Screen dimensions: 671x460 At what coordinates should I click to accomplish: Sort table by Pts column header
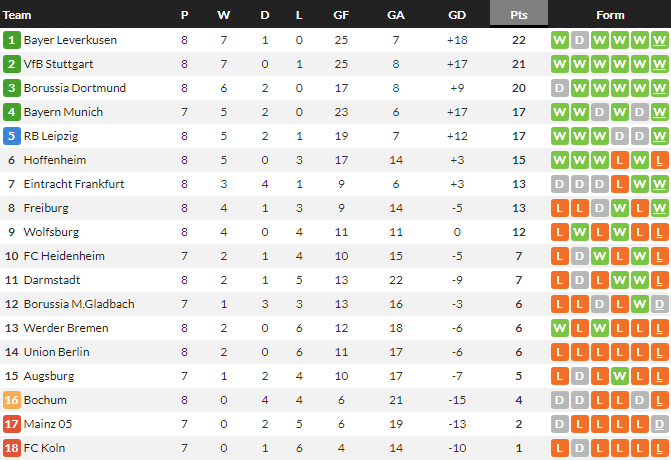[x=519, y=15]
